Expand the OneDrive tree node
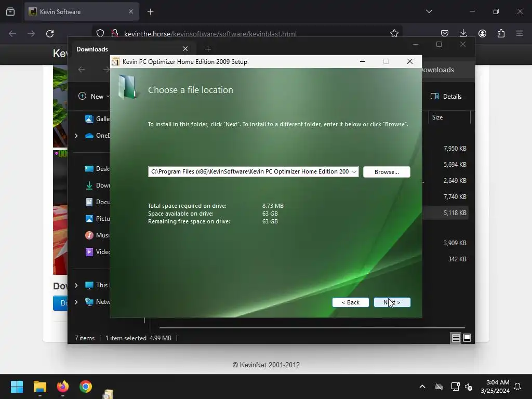532x399 pixels. (x=76, y=136)
